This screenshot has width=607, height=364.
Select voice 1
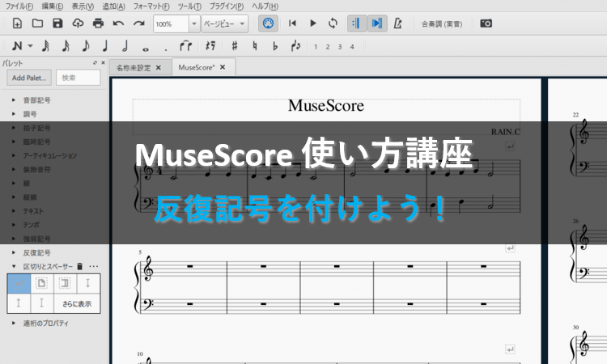point(316,47)
